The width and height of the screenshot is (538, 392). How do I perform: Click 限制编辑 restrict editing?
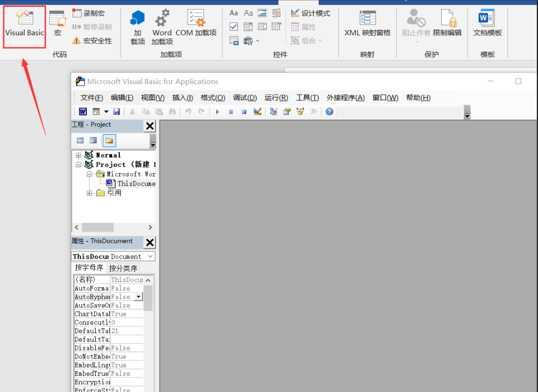point(447,23)
